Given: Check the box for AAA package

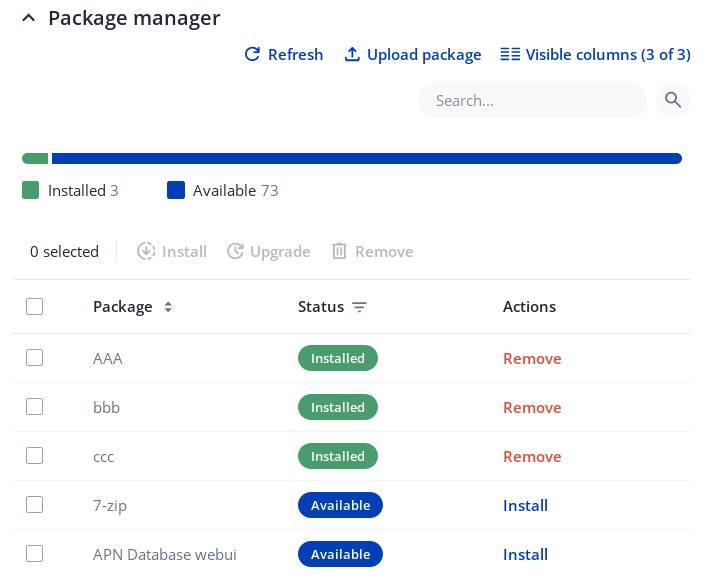Looking at the screenshot, I should click(35, 358).
